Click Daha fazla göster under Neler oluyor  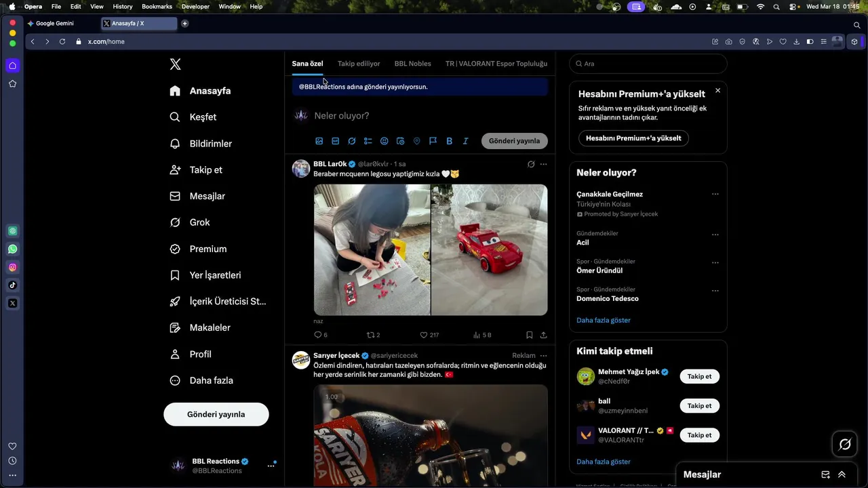click(604, 320)
